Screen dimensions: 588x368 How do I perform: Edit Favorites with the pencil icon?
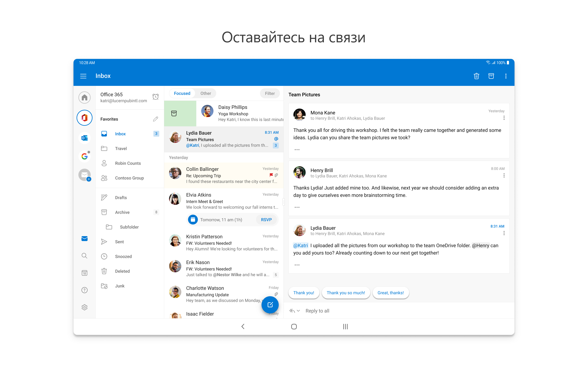pyautogui.click(x=156, y=119)
